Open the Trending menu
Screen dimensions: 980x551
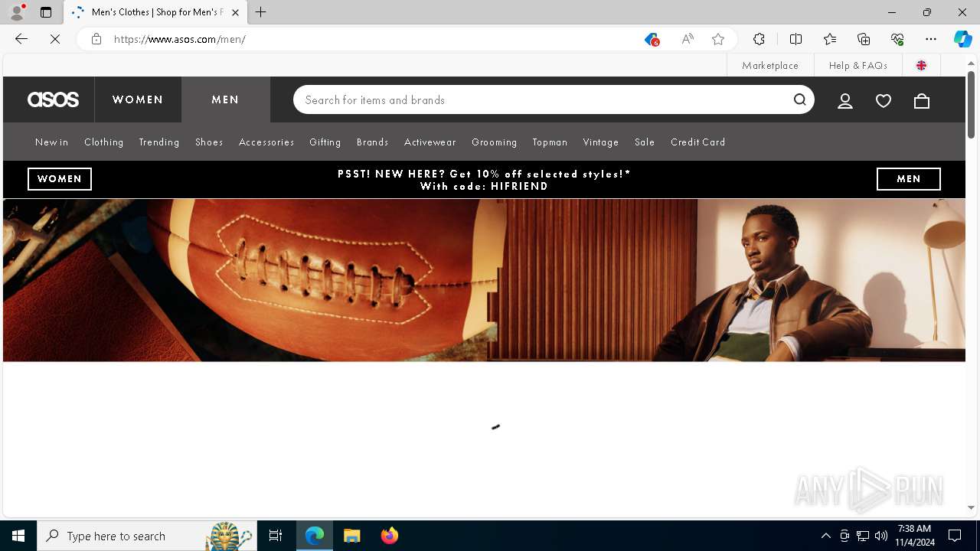coord(159,142)
